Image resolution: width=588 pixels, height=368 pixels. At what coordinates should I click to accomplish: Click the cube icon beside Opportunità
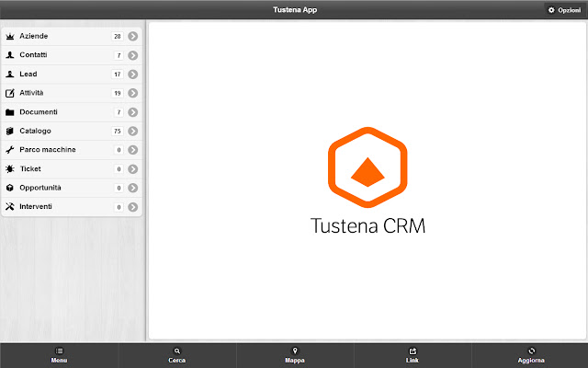point(10,188)
